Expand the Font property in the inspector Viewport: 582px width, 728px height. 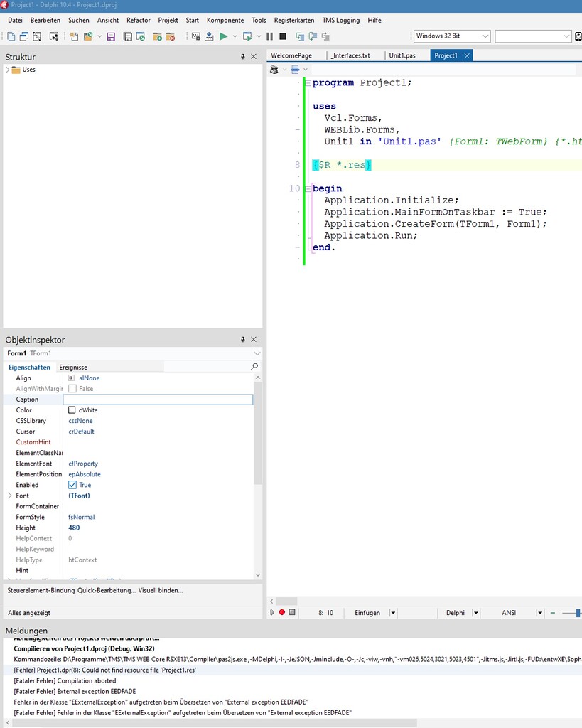click(x=9, y=496)
